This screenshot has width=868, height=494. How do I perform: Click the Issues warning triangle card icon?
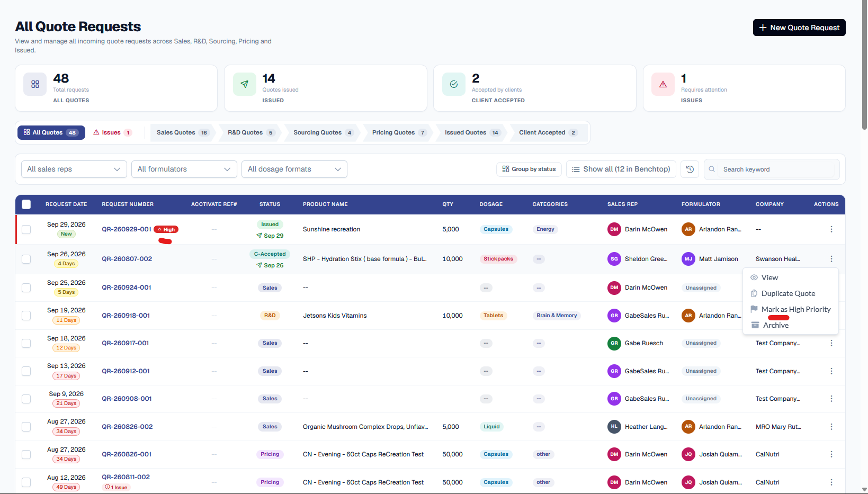click(663, 84)
